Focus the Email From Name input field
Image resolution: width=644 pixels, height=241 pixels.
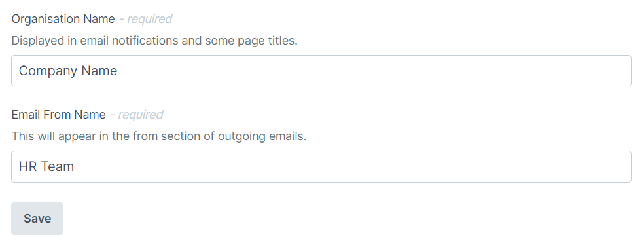pyautogui.click(x=321, y=166)
